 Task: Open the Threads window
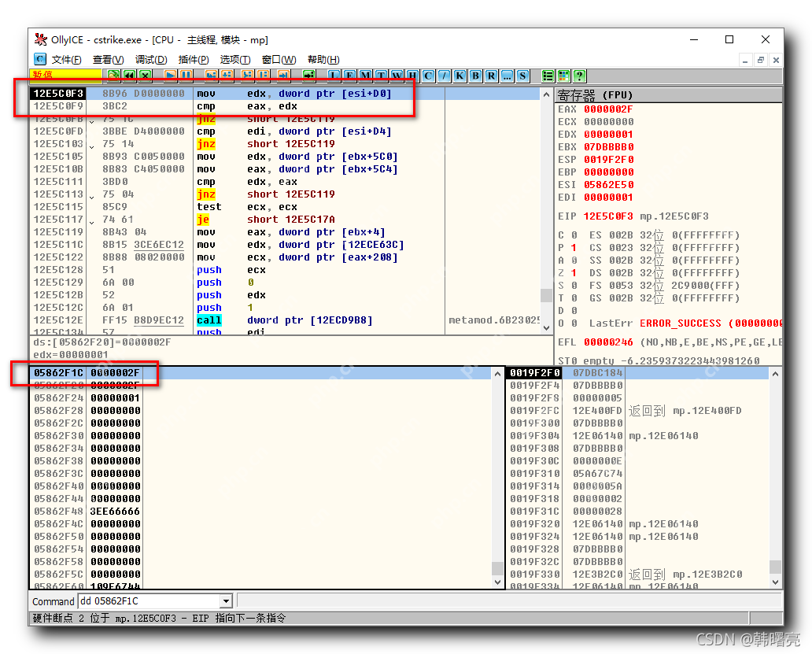[x=381, y=76]
